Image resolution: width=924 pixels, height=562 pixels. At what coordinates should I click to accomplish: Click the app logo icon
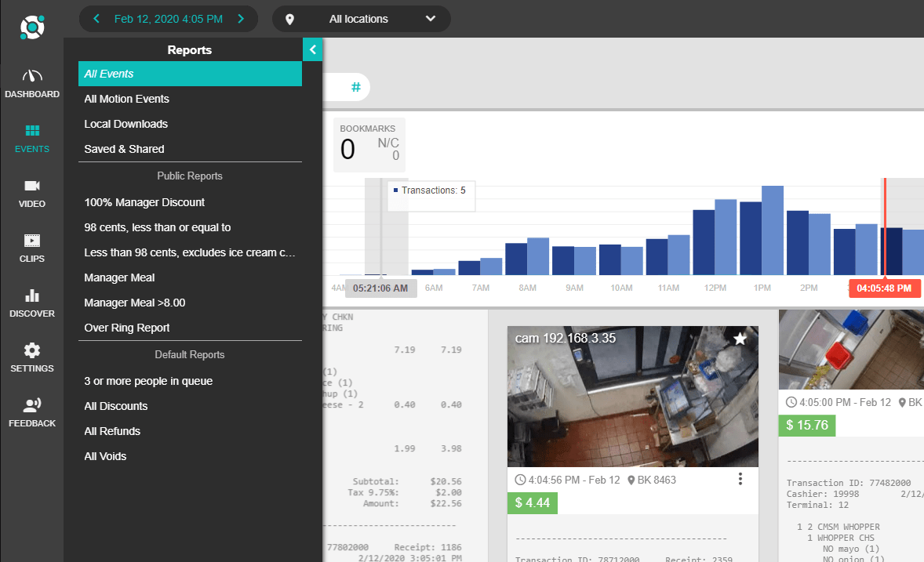tap(32, 27)
